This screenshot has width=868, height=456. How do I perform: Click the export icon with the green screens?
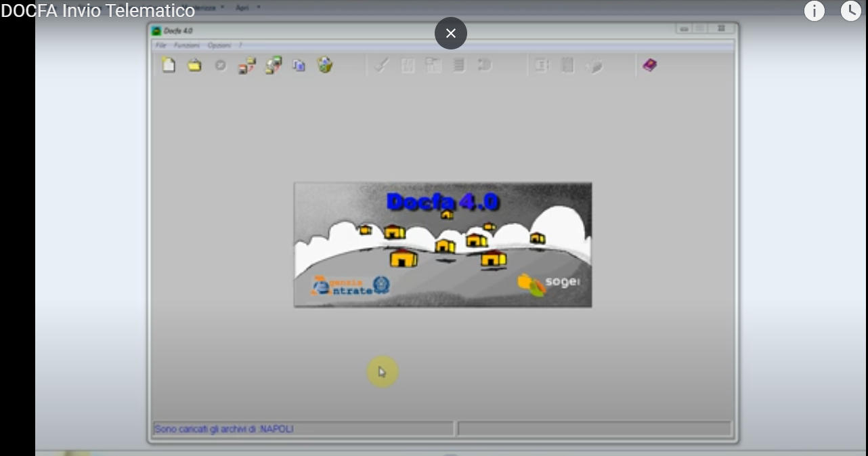point(273,66)
